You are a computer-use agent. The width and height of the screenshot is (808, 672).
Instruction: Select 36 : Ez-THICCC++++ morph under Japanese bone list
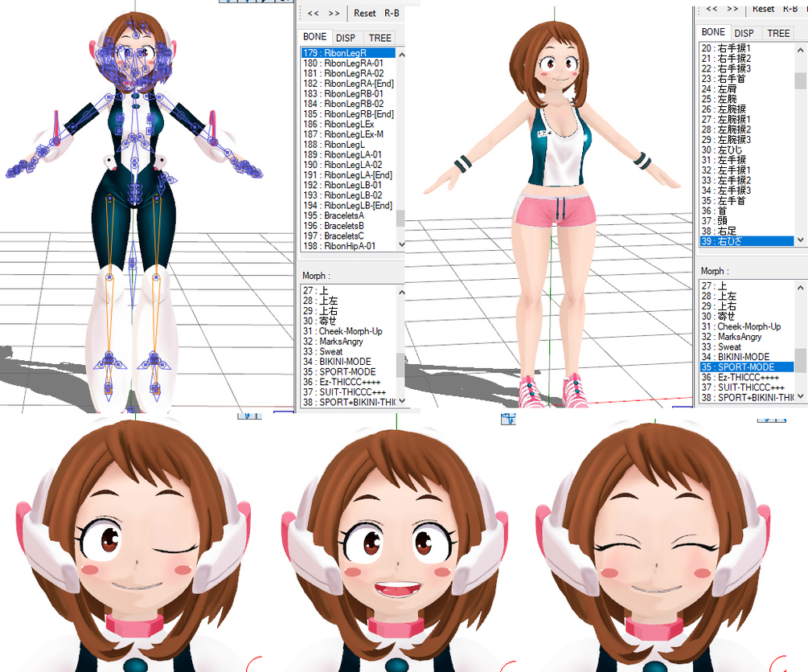click(x=747, y=377)
